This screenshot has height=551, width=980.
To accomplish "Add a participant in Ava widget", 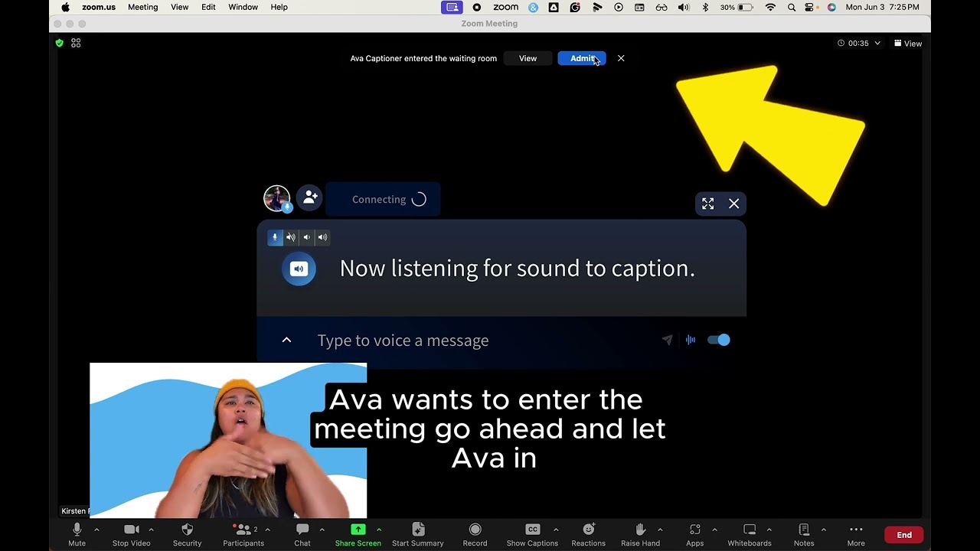I will 309,198.
